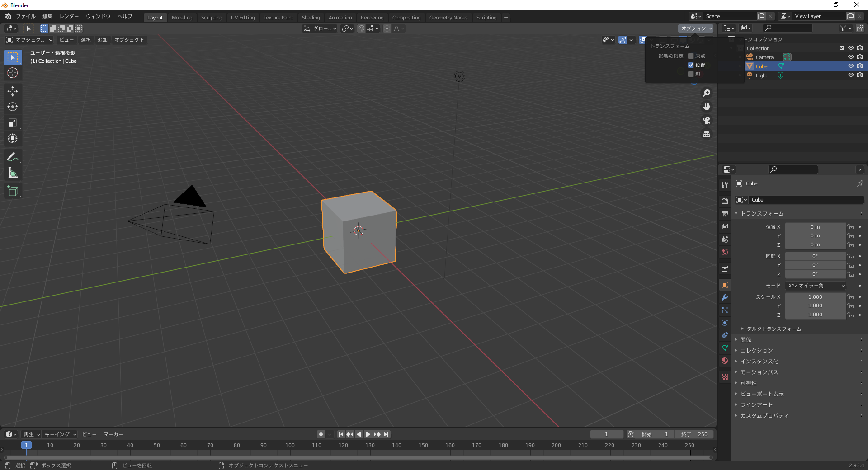Switch to the Geometry Nodes workspace tab
Screen dimensions: 868x470
(x=448, y=18)
